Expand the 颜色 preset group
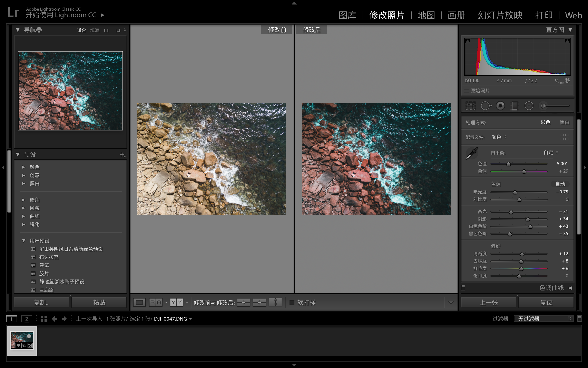The height and width of the screenshot is (368, 588). (23, 167)
